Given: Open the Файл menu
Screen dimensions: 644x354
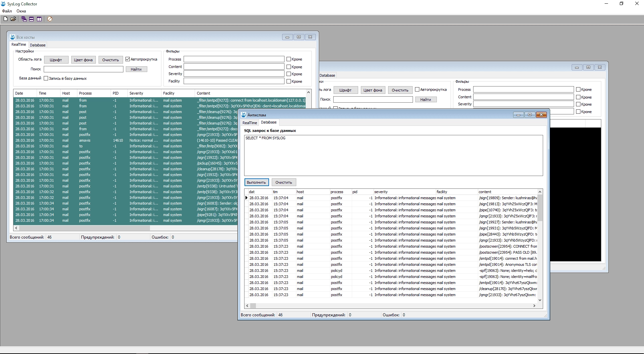Looking at the screenshot, I should coord(7,11).
